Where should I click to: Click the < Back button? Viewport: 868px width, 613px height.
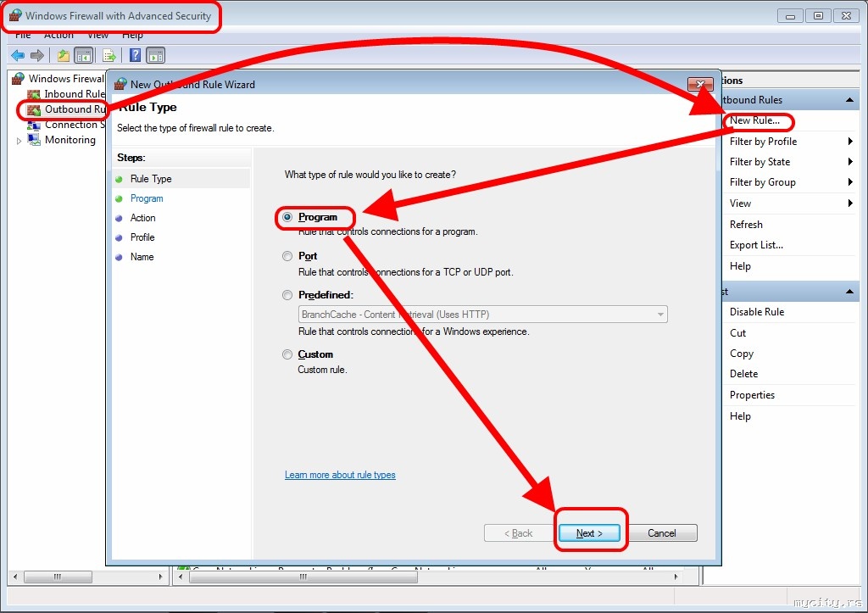click(518, 532)
